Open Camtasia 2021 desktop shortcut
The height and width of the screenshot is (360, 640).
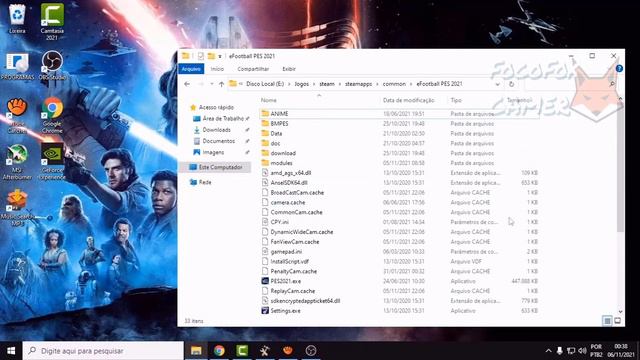pyautogui.click(x=52, y=21)
